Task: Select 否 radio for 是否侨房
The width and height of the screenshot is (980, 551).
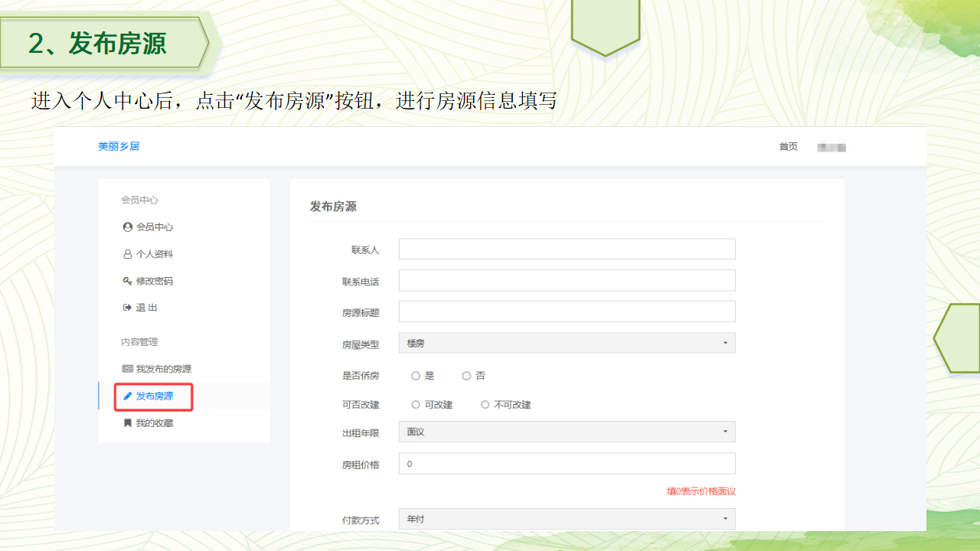Action: click(x=466, y=376)
